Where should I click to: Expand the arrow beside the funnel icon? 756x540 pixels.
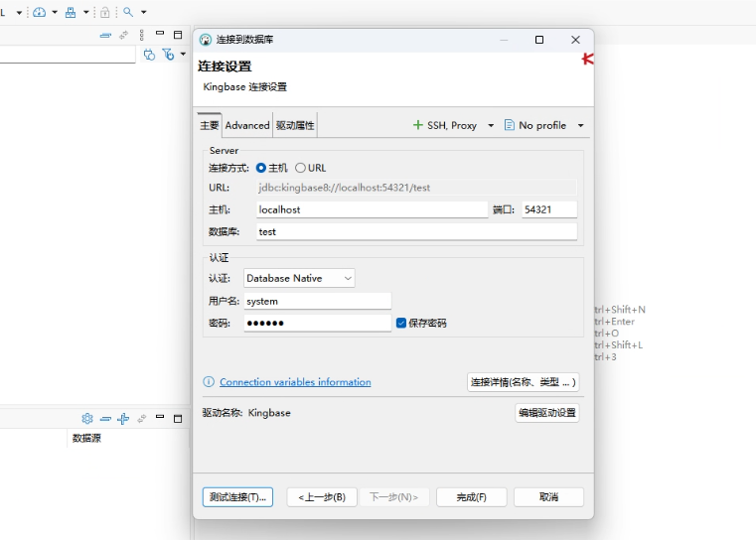(183, 54)
